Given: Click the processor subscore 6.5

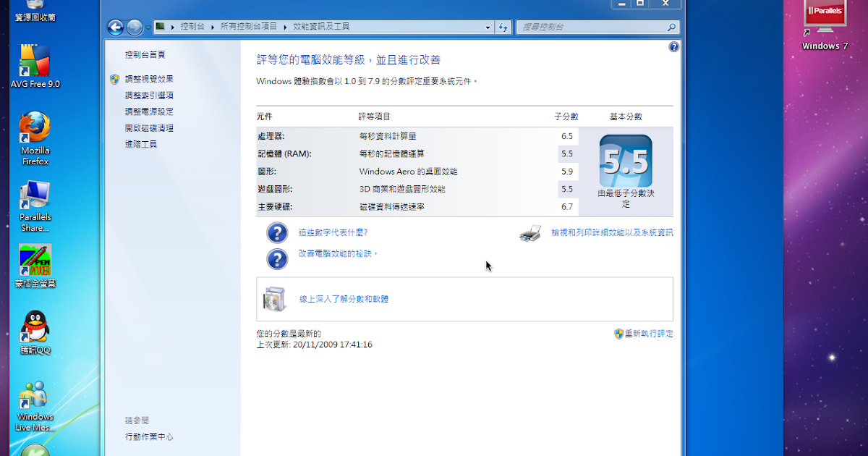Looking at the screenshot, I should click(566, 136).
